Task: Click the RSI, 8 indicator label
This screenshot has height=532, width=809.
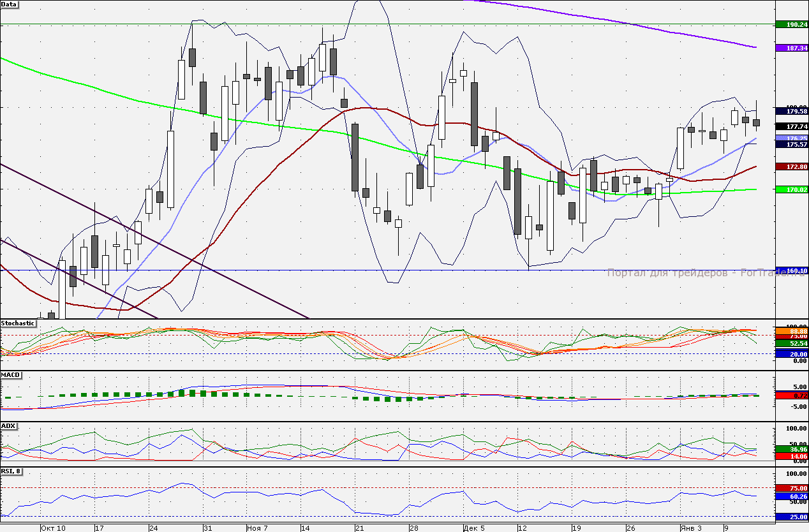Action: (x=11, y=471)
